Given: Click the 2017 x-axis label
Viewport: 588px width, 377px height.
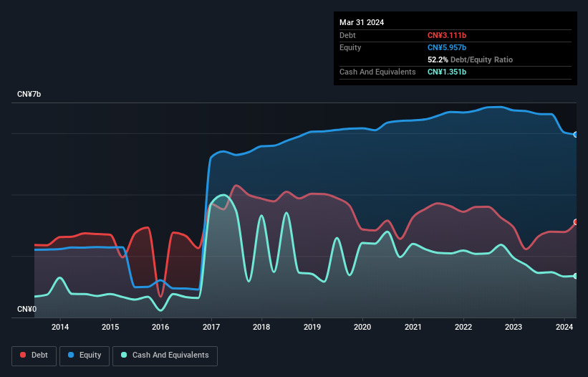Looking at the screenshot, I should pyautogui.click(x=211, y=327).
